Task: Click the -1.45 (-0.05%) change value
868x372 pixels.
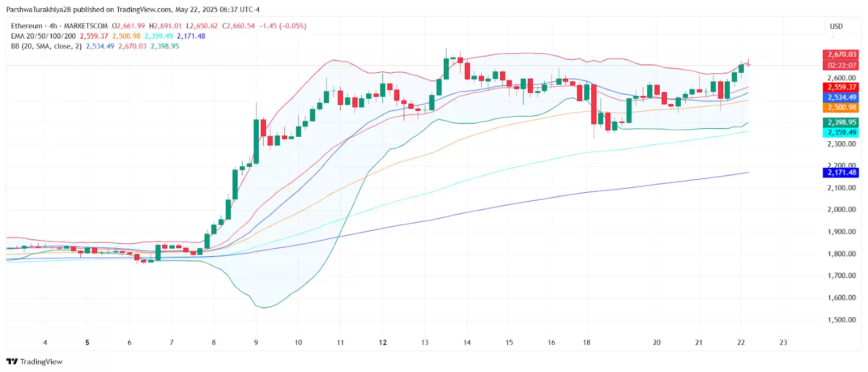Action: click(283, 26)
